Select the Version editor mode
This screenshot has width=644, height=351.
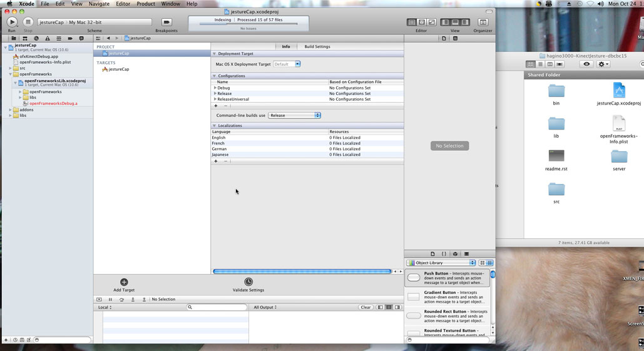(x=431, y=22)
